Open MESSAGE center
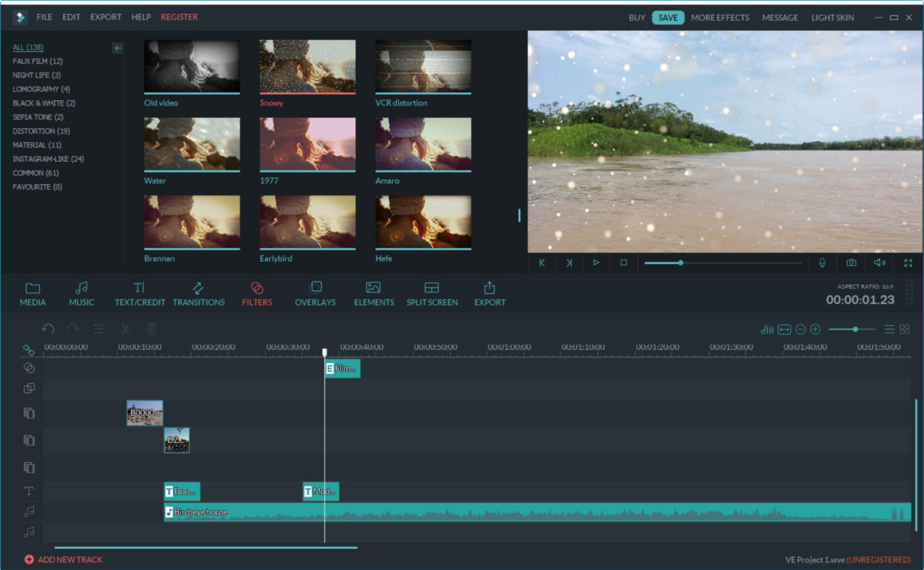This screenshot has height=570, width=924. [780, 18]
